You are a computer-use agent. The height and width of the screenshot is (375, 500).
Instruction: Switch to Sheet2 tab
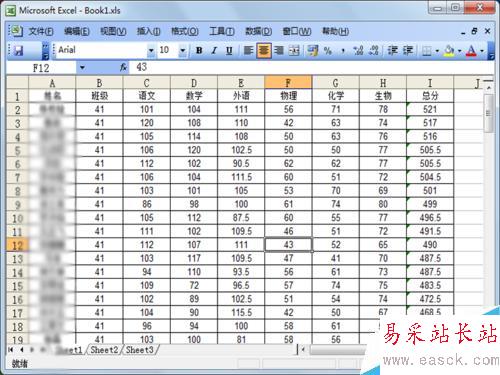[104, 350]
